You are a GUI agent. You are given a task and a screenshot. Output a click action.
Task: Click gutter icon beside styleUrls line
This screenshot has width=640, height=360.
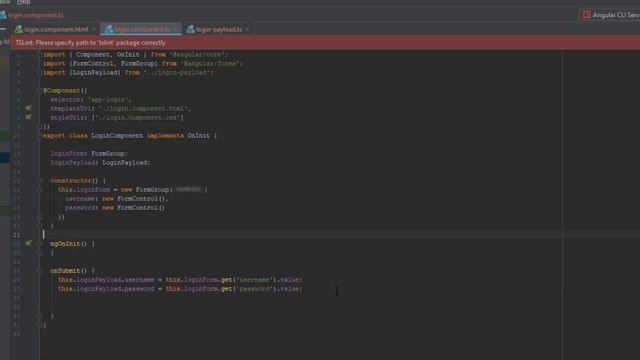point(28,117)
